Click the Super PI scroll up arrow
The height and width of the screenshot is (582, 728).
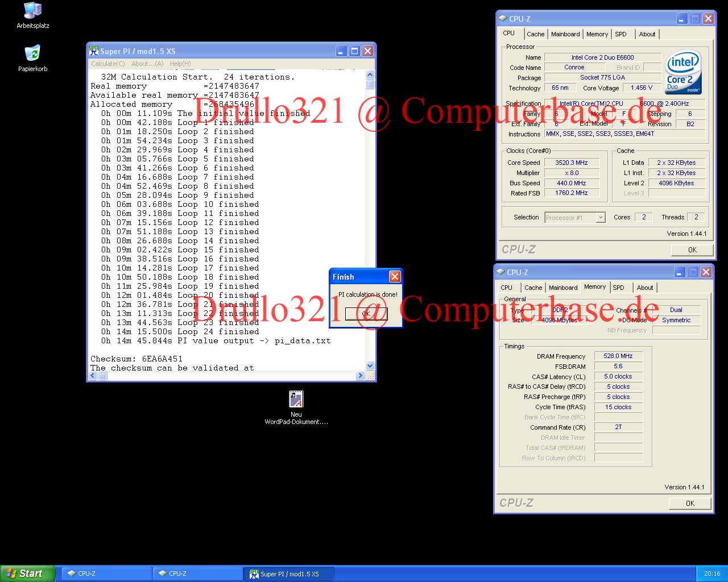pyautogui.click(x=370, y=74)
